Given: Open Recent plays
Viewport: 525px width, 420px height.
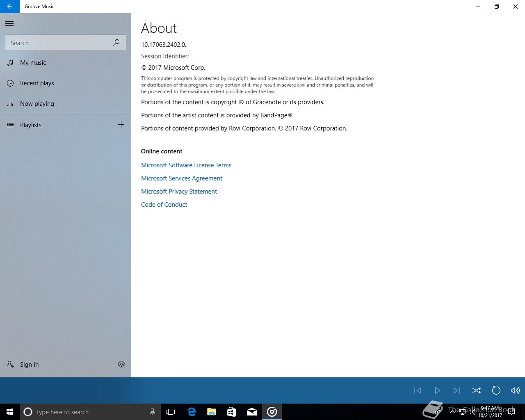Looking at the screenshot, I should pyautogui.click(x=66, y=83).
